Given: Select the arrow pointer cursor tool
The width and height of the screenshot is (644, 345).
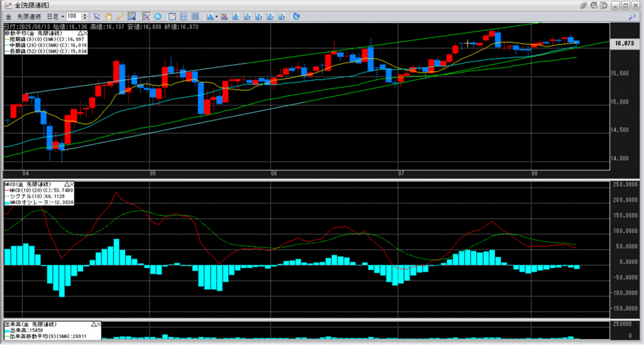Looking at the screenshot, I should pos(96,16).
